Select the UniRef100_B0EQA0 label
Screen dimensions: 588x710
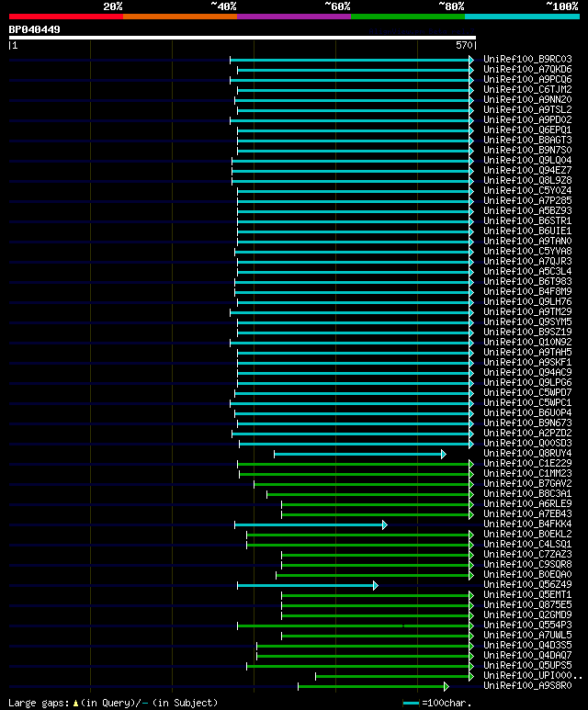pyautogui.click(x=527, y=574)
